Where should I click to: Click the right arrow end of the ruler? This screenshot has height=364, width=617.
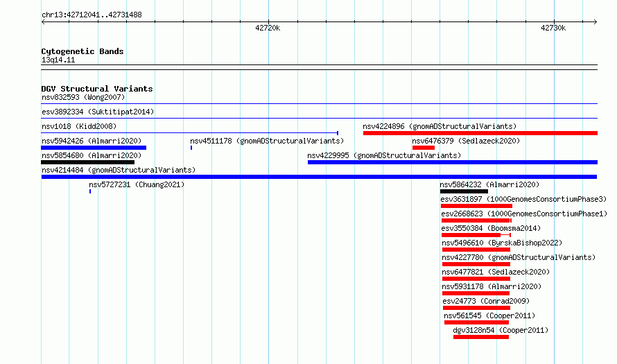[595, 21]
